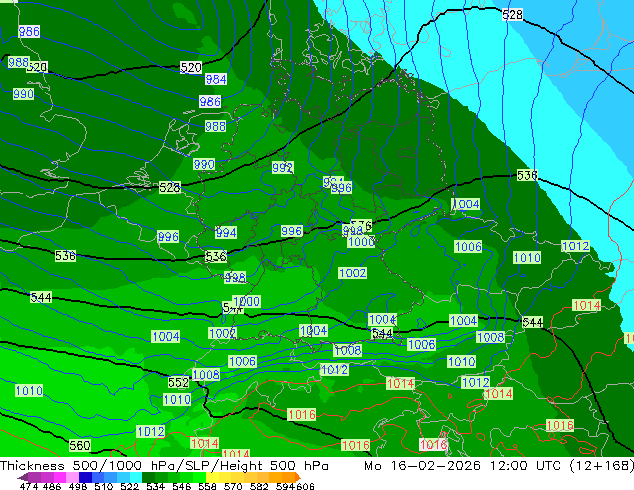Click the purple arrow start of color bar
The width and height of the screenshot is (634, 490).
point(23,477)
